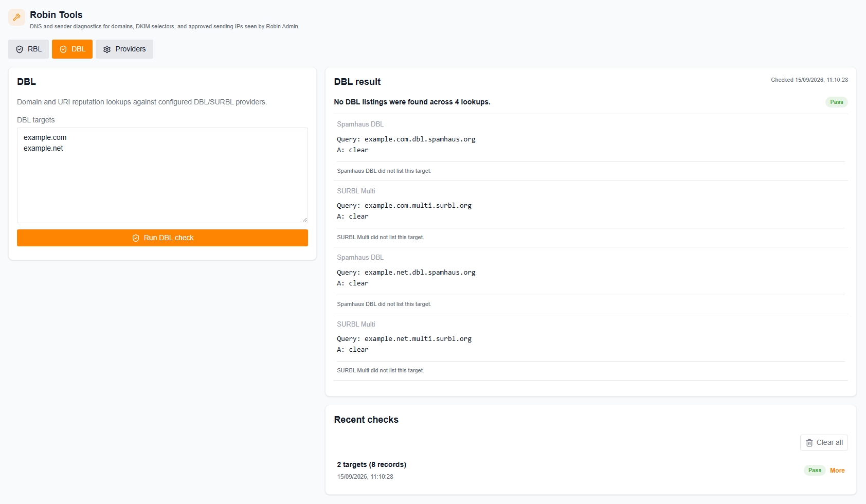Clear all recent checks
866x504 pixels.
pos(824,443)
